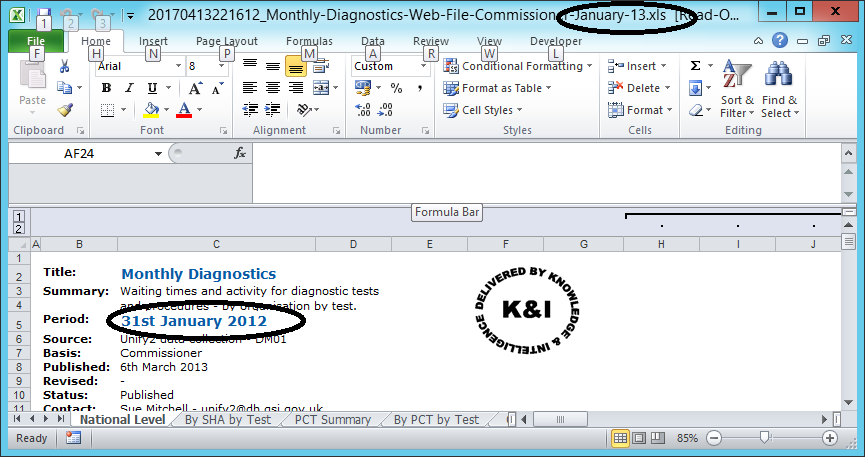Switch to the Insert ribbon tab
The width and height of the screenshot is (865, 457).
click(x=153, y=41)
